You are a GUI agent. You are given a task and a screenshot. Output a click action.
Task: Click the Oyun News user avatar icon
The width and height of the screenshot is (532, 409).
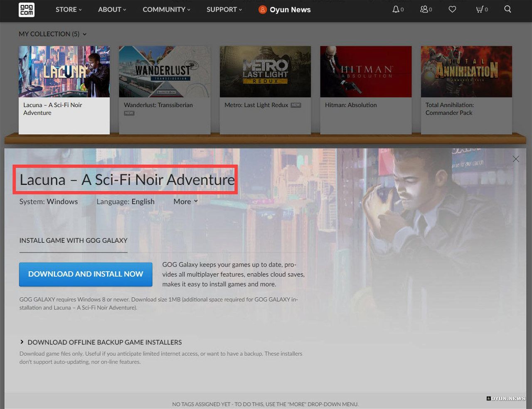point(262,10)
